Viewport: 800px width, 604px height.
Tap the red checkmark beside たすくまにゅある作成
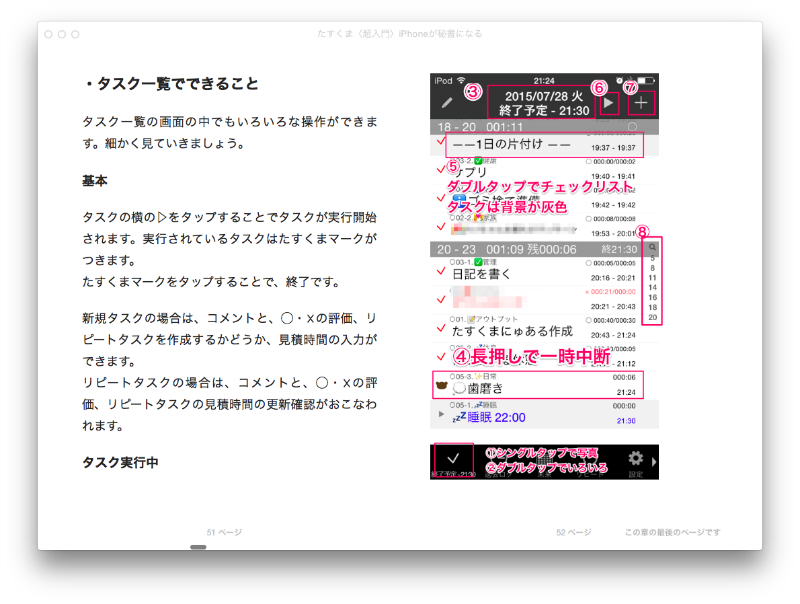point(441,329)
